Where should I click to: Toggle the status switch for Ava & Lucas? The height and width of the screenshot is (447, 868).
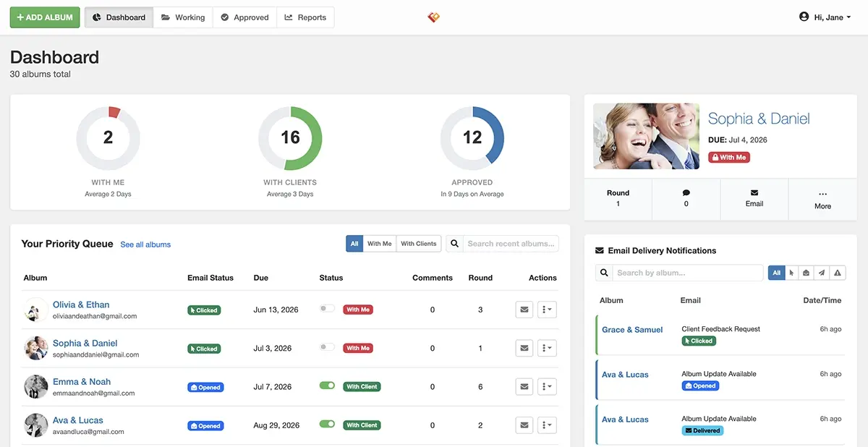[x=327, y=424]
